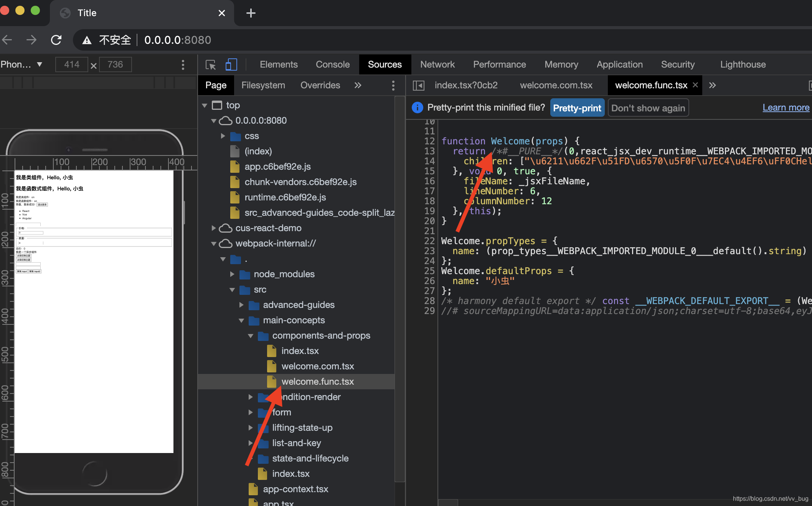
Task: Close the welcome.func.tsx editor tab
Action: click(695, 85)
